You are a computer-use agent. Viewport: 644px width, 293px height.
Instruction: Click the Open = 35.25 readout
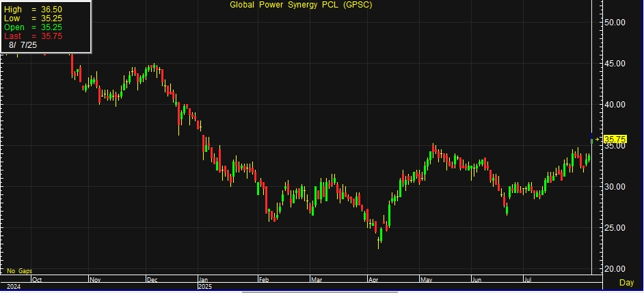(33, 27)
